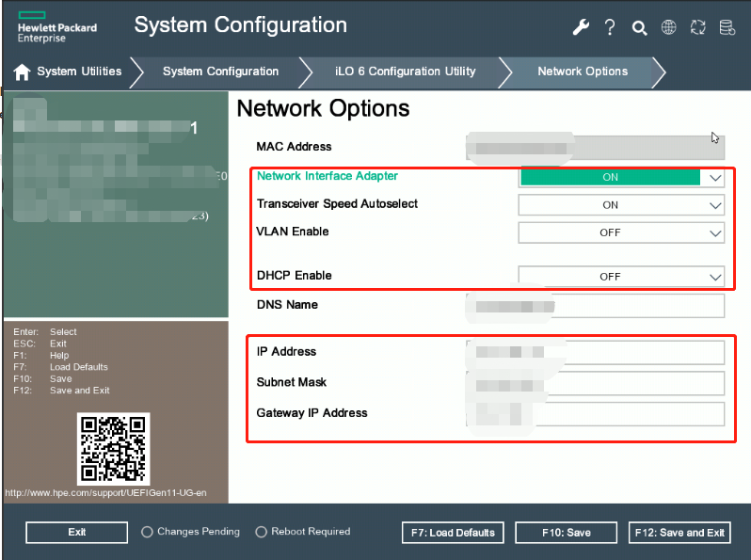Screen dimensions: 751x560
Task: Click the wrench configuration icon
Action: coord(581,27)
